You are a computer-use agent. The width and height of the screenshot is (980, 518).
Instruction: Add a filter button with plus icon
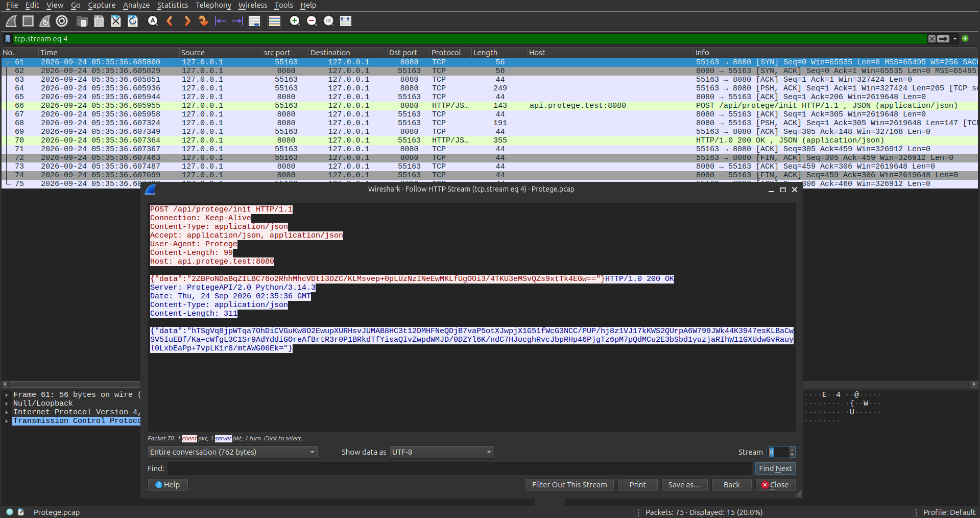(965, 38)
